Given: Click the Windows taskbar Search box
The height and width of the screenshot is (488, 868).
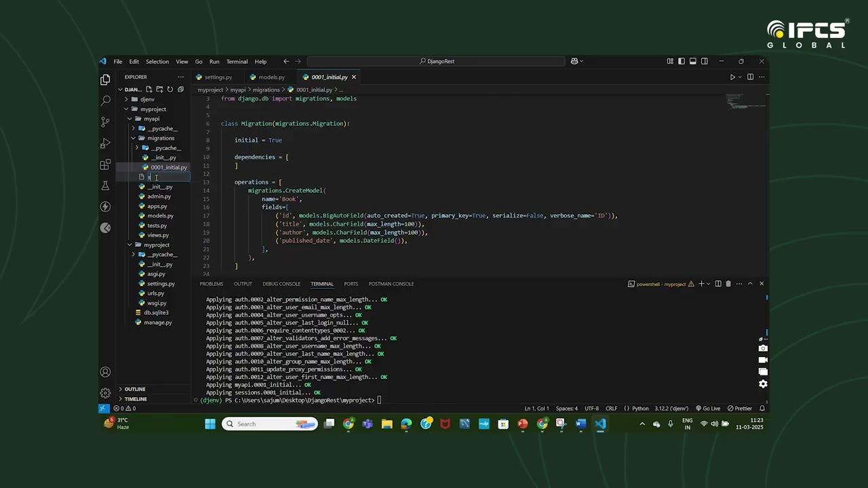Looking at the screenshot, I should (x=269, y=424).
